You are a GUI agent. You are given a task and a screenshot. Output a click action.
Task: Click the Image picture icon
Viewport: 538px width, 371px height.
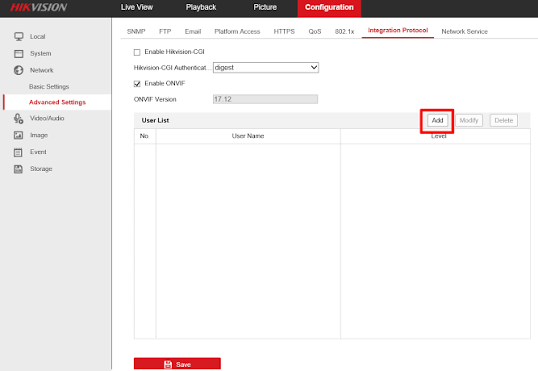[19, 135]
